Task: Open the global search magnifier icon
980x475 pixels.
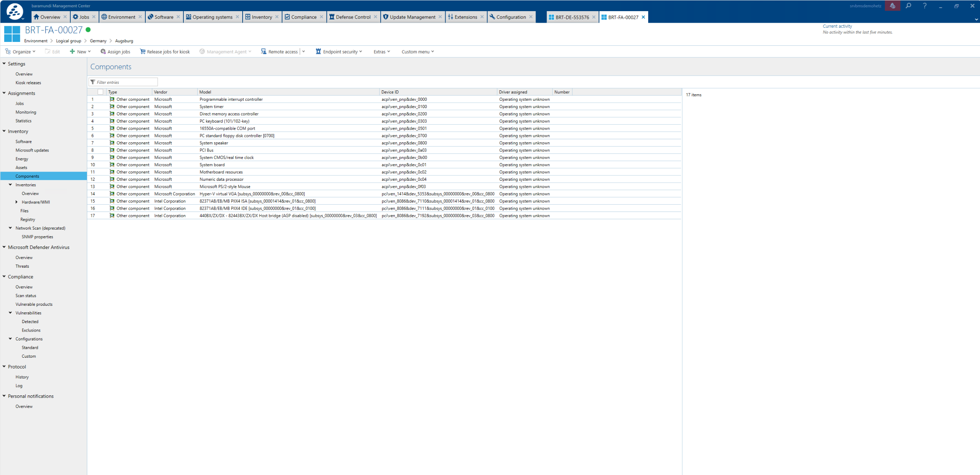Action: click(908, 6)
